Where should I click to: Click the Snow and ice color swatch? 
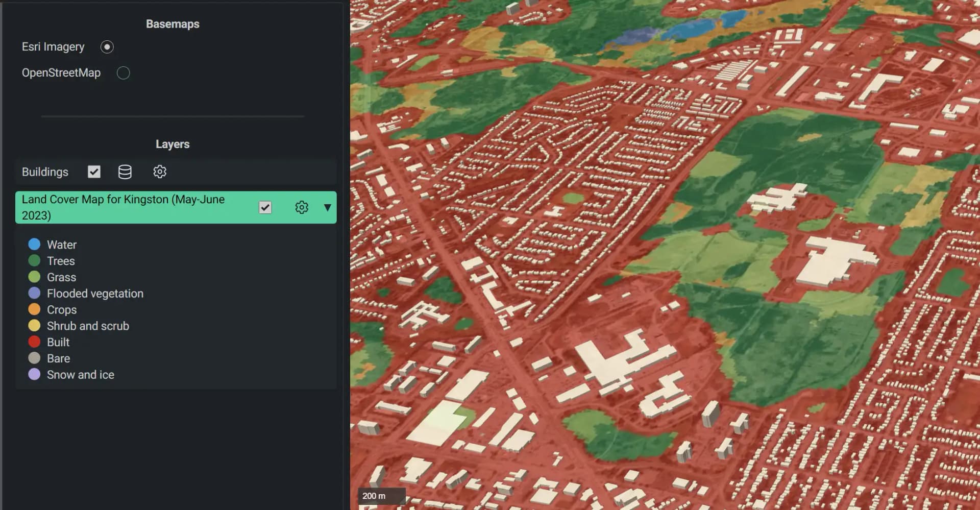(34, 374)
